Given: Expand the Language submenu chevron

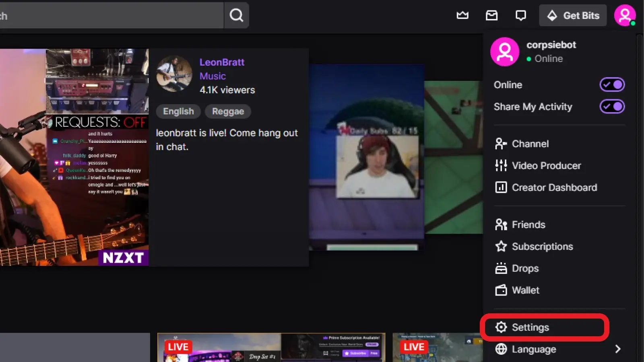Looking at the screenshot, I should point(618,349).
